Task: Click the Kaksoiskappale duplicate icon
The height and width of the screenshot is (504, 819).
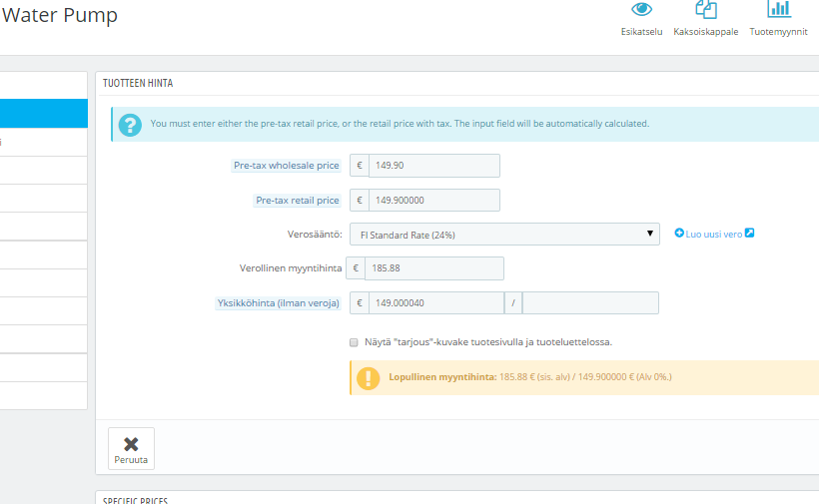Action: (x=706, y=9)
